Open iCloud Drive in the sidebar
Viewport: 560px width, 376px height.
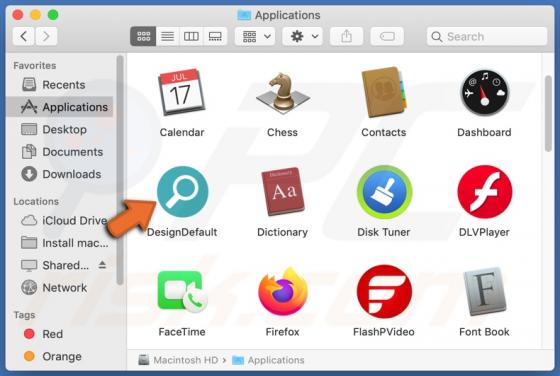point(60,221)
